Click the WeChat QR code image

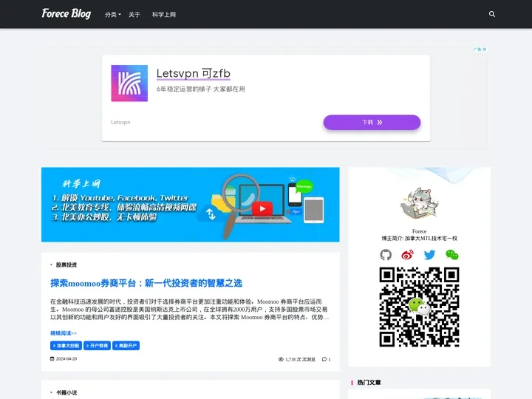tap(420, 307)
